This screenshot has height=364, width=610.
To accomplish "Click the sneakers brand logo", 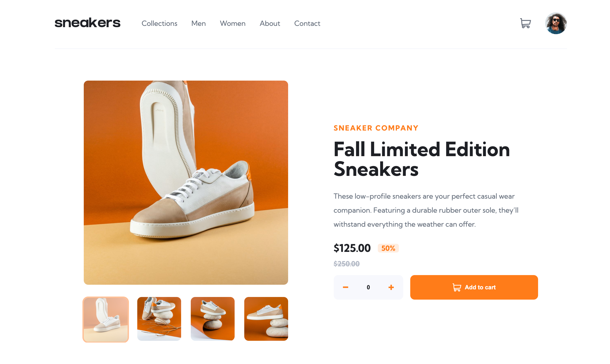I will (x=87, y=23).
